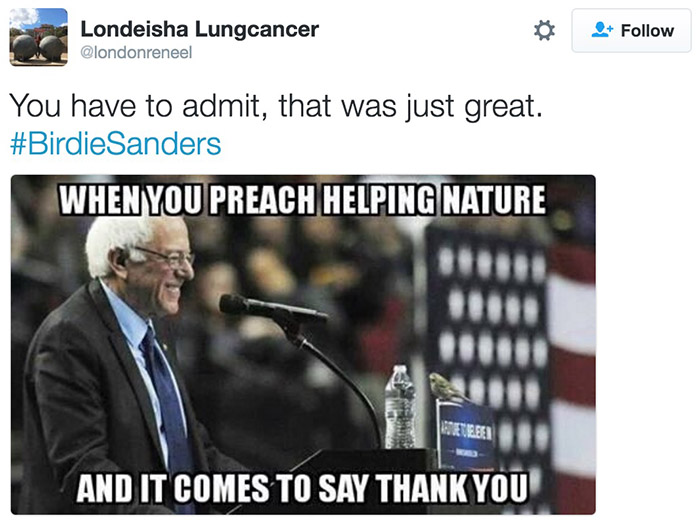Screen dimensions: 700x527
Task: Click the @londonreneel handle
Action: click(x=135, y=53)
